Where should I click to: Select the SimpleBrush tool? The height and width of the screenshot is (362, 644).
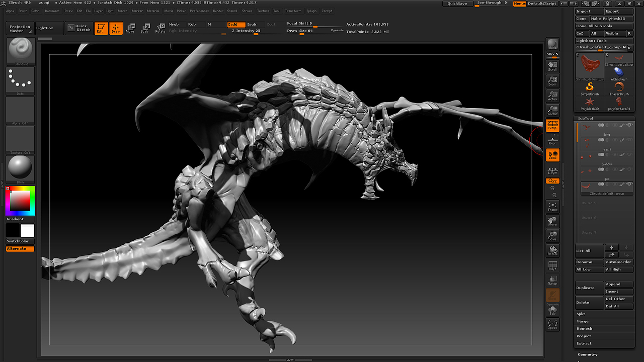click(x=590, y=88)
